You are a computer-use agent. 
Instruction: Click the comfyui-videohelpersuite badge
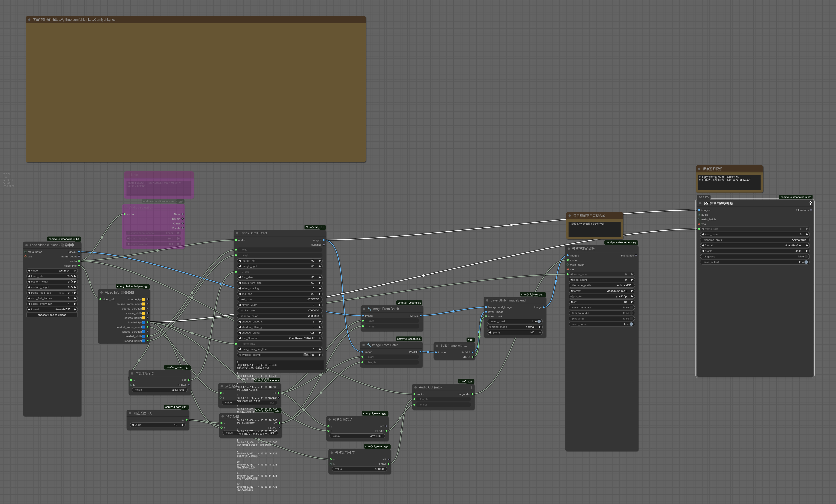click(796, 197)
